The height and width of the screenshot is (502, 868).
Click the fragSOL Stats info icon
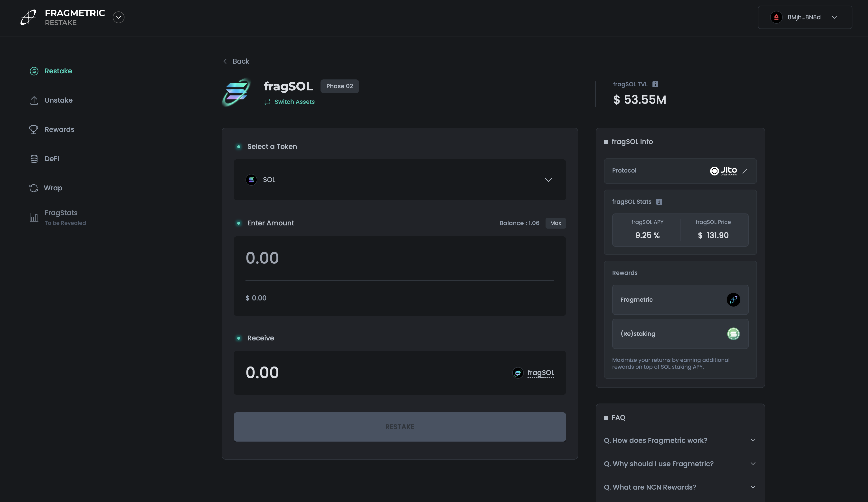coord(659,202)
